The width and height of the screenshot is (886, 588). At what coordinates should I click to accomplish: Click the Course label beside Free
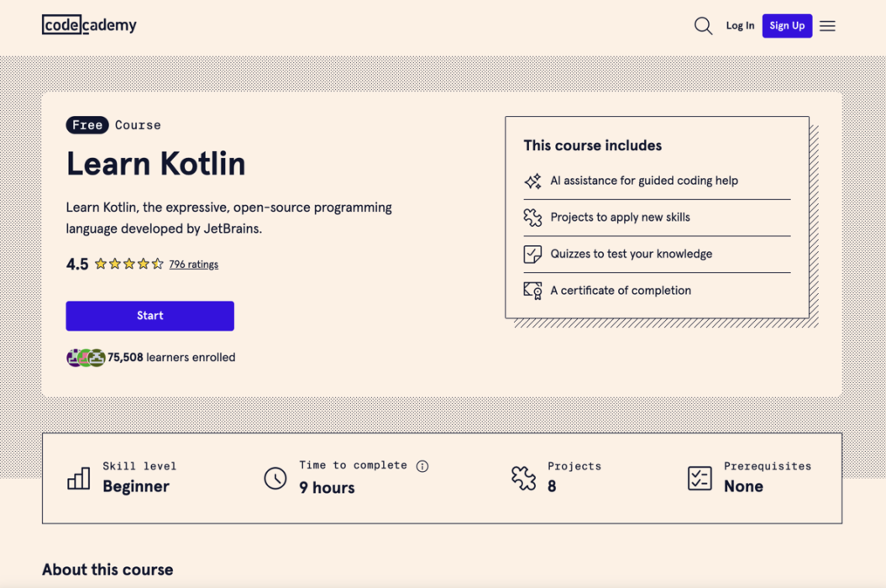pyautogui.click(x=138, y=125)
